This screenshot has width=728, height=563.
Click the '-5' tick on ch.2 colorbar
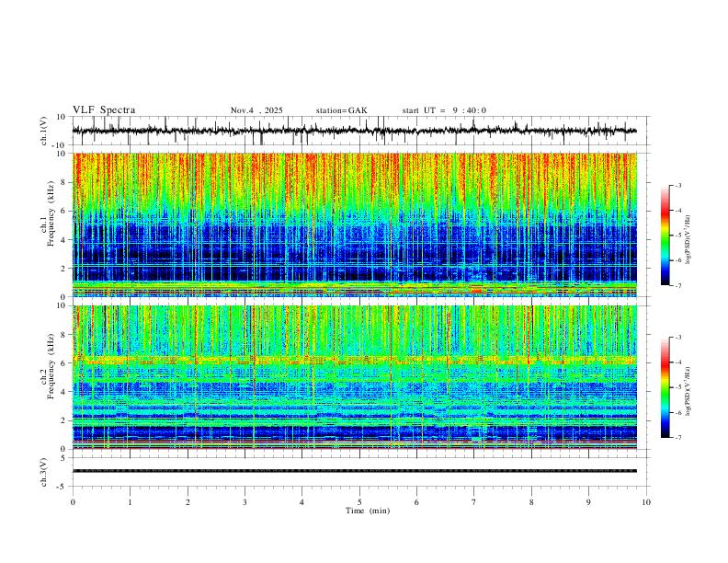[x=678, y=387]
